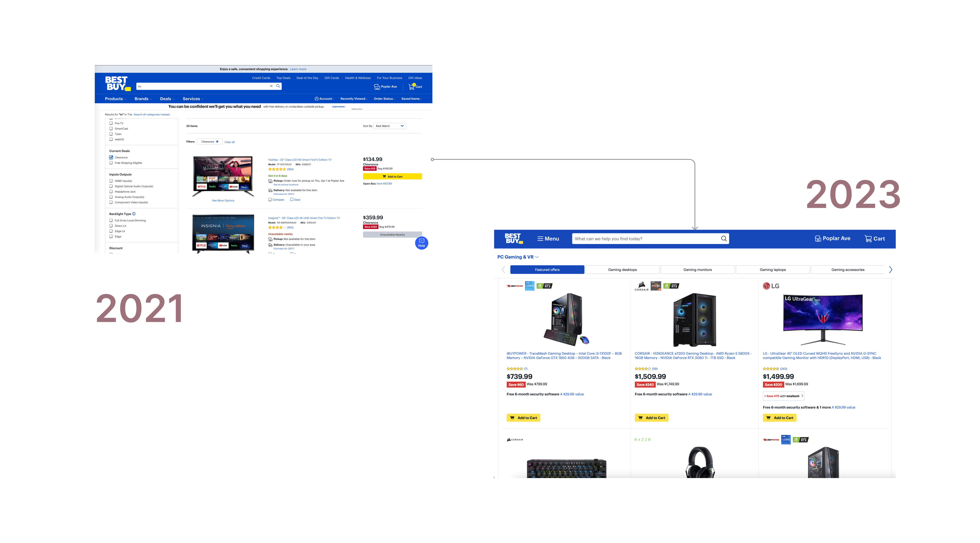Open the Cart in 2021 header

click(415, 86)
